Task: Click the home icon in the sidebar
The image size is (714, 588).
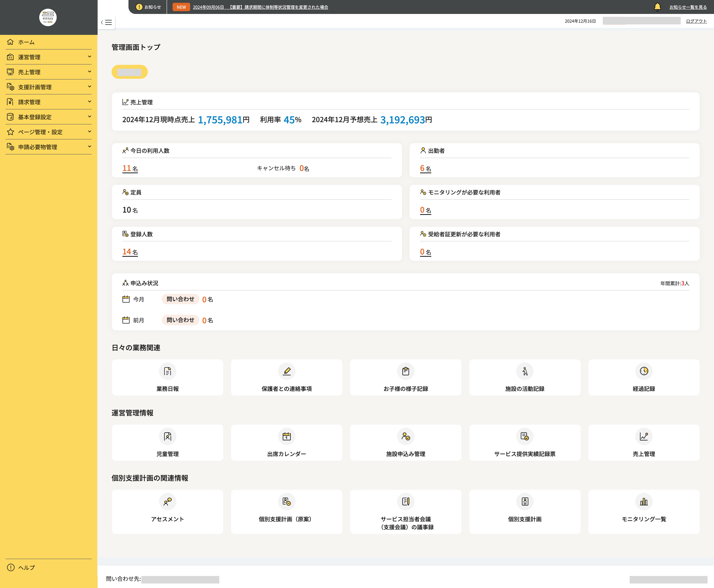Action: 10,42
